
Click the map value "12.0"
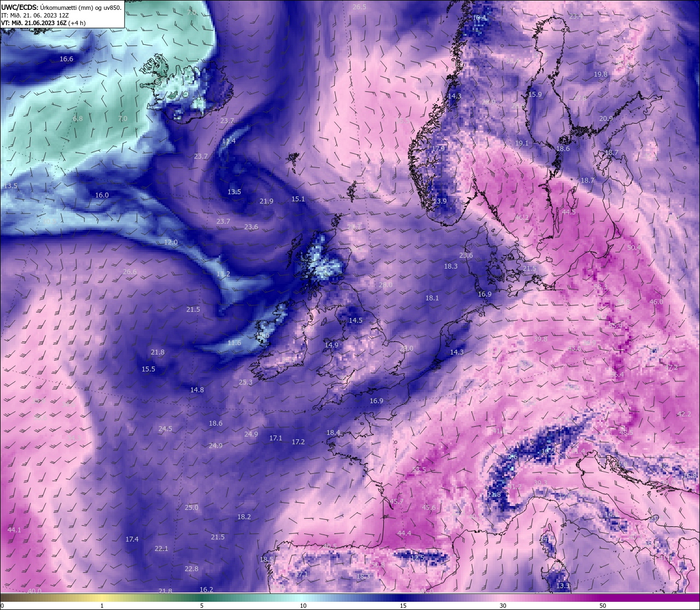(171, 242)
